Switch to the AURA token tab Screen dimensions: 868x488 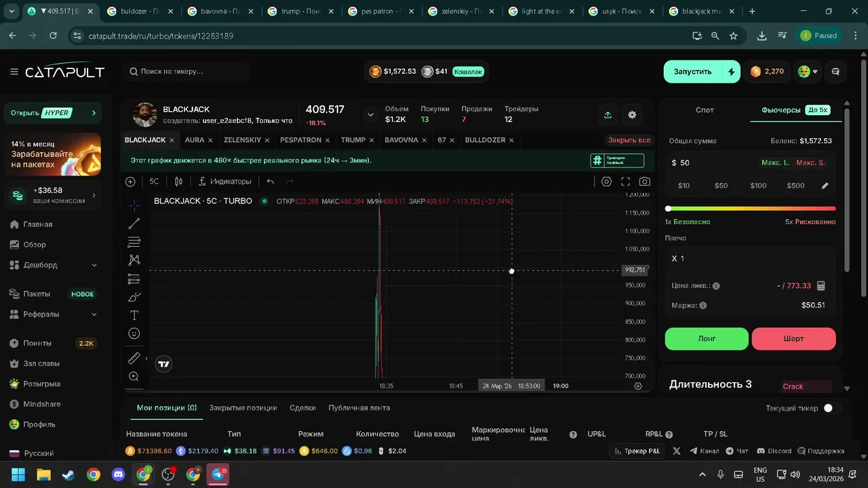[194, 140]
